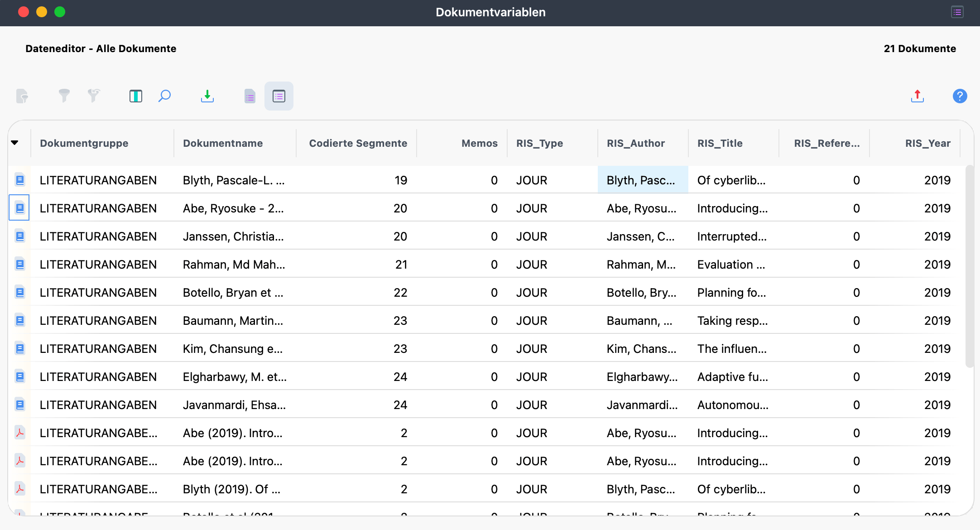Screen dimensions: 980x530
Task: Open the blue help question icon
Action: click(960, 96)
